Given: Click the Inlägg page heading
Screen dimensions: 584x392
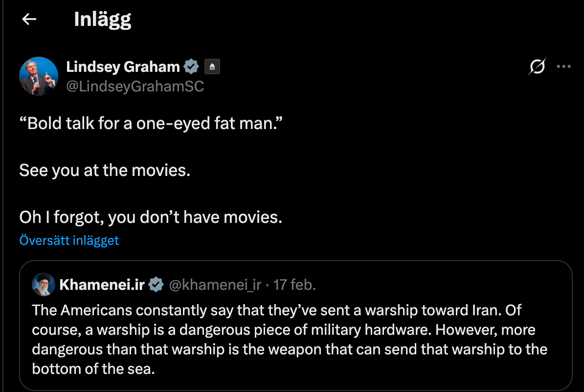Looking at the screenshot, I should (x=102, y=20).
